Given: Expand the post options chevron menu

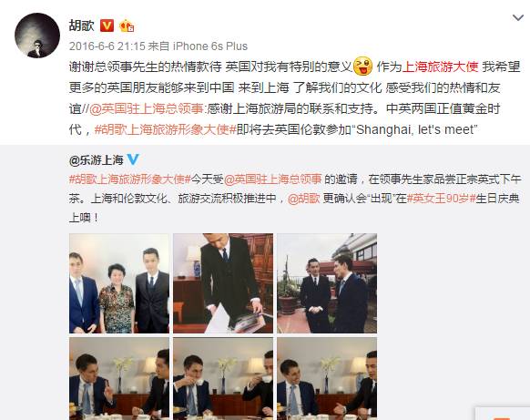Looking at the screenshot, I should [518, 17].
